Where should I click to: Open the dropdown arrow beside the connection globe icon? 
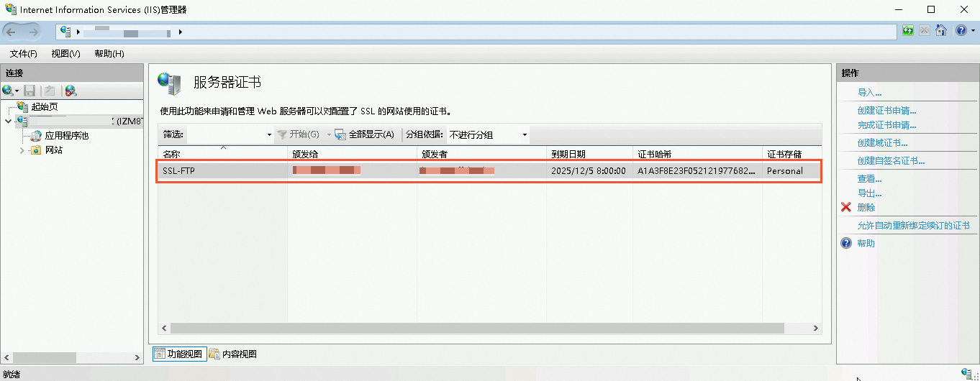(17, 91)
